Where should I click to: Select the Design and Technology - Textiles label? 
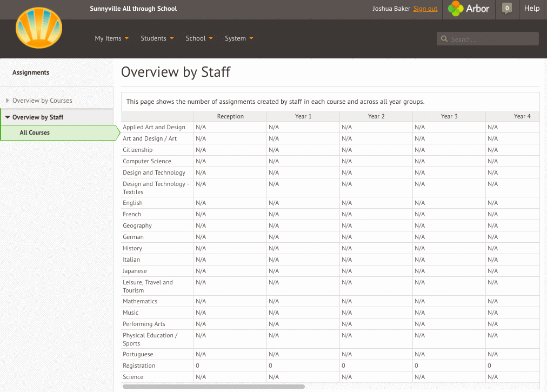pos(156,188)
